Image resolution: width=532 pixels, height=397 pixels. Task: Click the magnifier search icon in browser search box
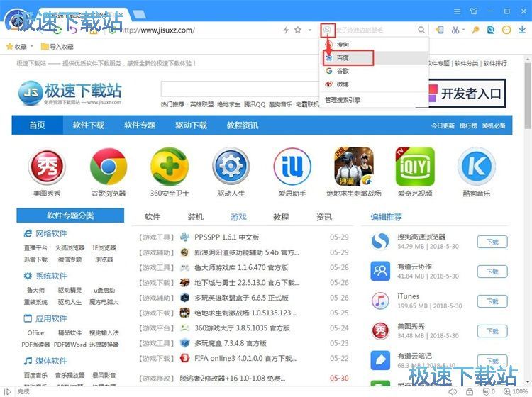pos(421,30)
